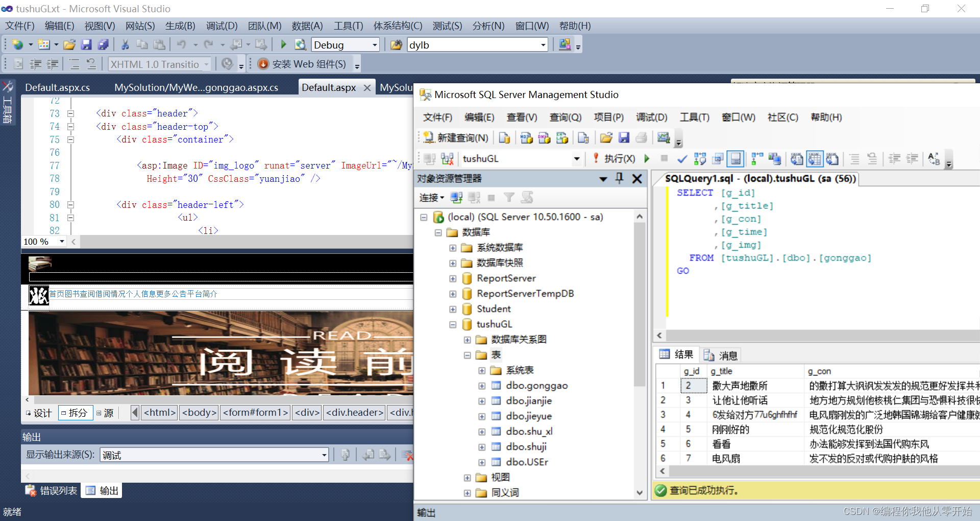Click the Execute query icon with red exclamation
Viewport: 980px width, 521px height.
coord(595,159)
